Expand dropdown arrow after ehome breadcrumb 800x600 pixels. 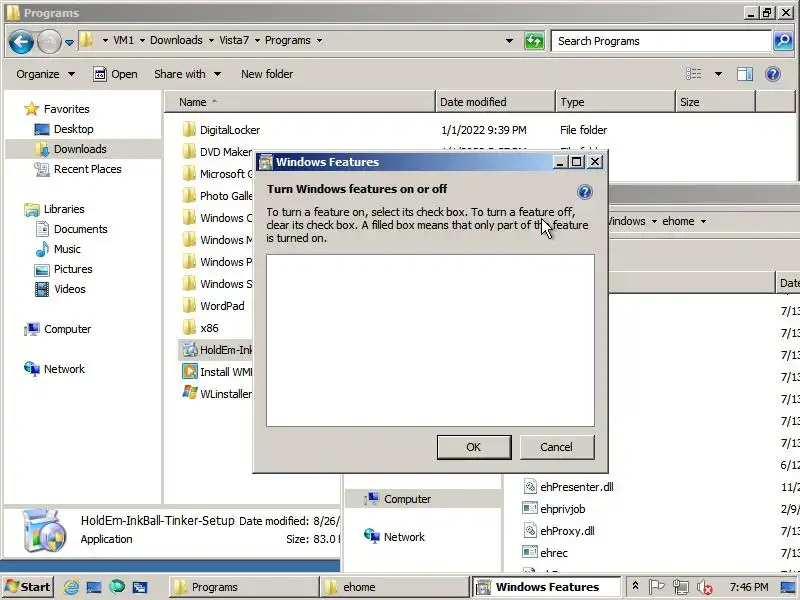[704, 221]
